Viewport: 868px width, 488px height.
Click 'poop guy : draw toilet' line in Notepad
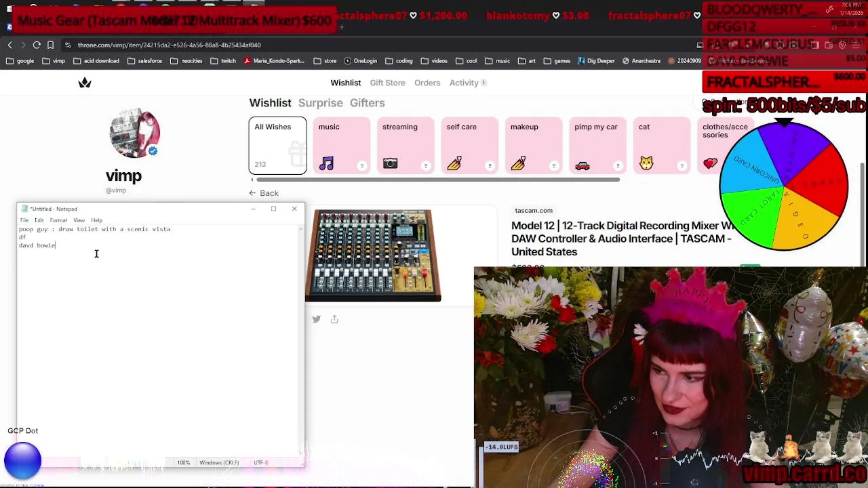(x=95, y=229)
